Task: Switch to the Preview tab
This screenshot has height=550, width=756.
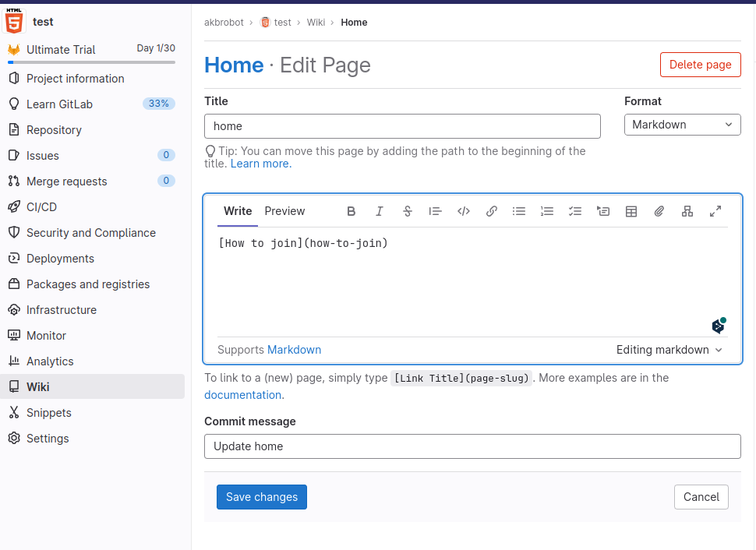Action: tap(284, 211)
